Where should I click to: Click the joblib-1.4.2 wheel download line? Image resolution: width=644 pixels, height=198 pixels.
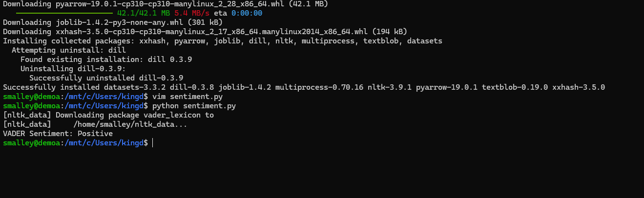113,22
